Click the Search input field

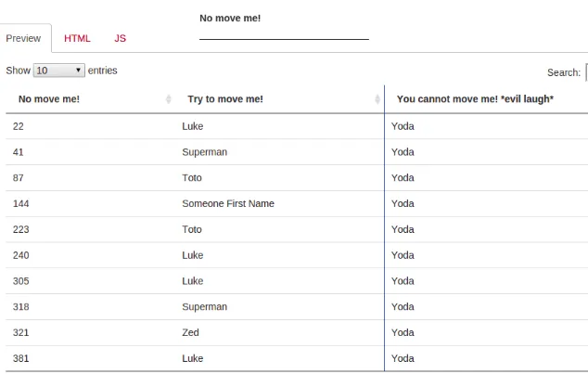click(585, 72)
